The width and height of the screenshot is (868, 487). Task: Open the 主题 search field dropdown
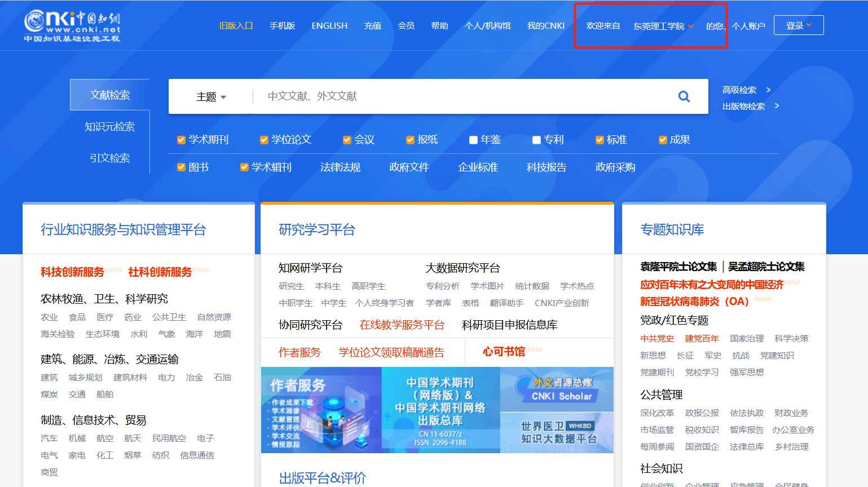point(211,97)
